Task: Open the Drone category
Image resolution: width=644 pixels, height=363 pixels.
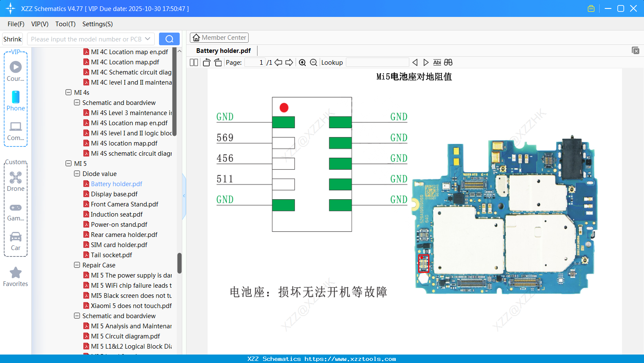Action: (x=16, y=181)
